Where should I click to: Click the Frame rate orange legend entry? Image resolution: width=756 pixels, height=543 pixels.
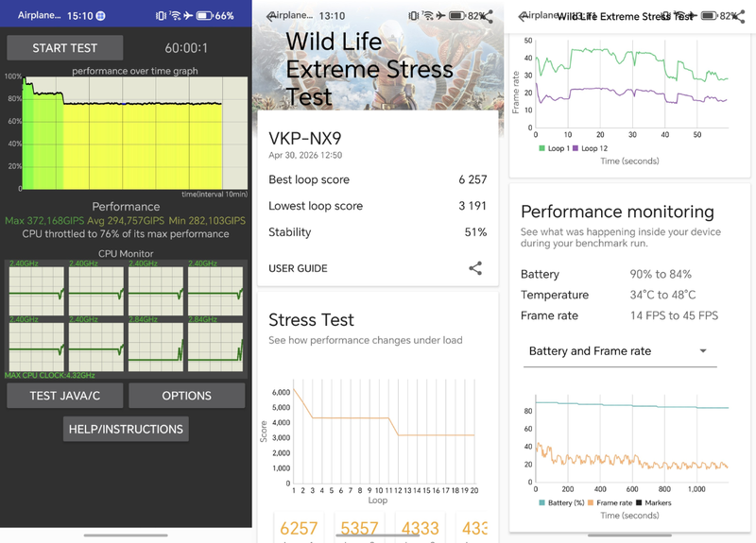pyautogui.click(x=610, y=502)
